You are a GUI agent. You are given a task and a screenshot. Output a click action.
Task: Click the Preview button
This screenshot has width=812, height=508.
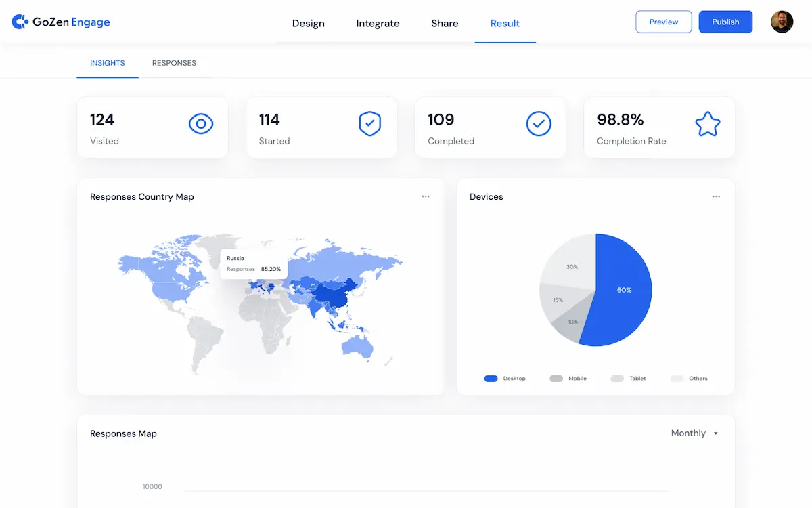[663, 21]
